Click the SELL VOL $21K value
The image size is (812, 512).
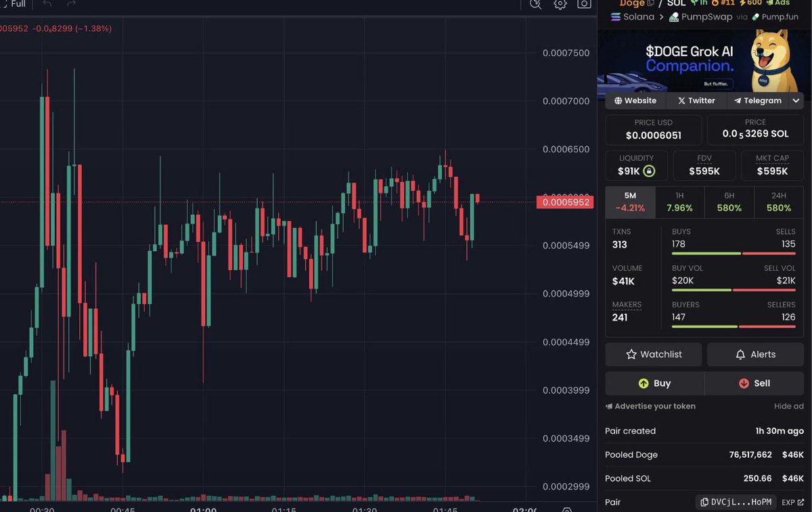tap(785, 280)
